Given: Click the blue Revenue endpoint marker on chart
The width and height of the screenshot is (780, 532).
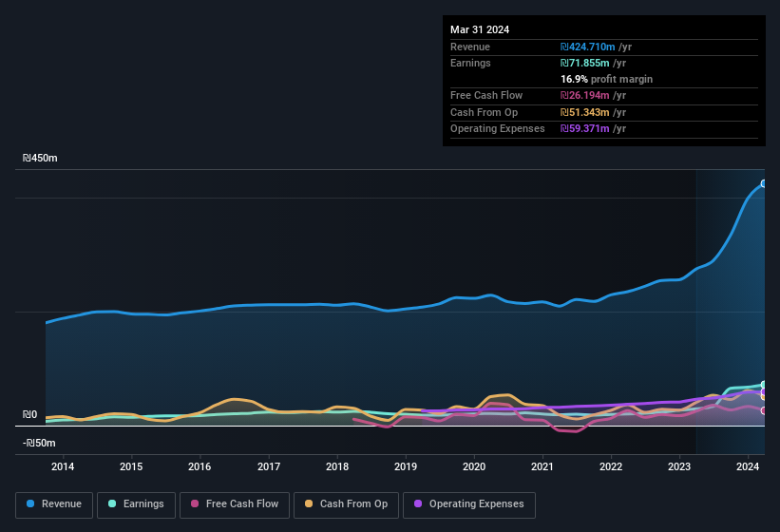Looking at the screenshot, I should point(764,183).
